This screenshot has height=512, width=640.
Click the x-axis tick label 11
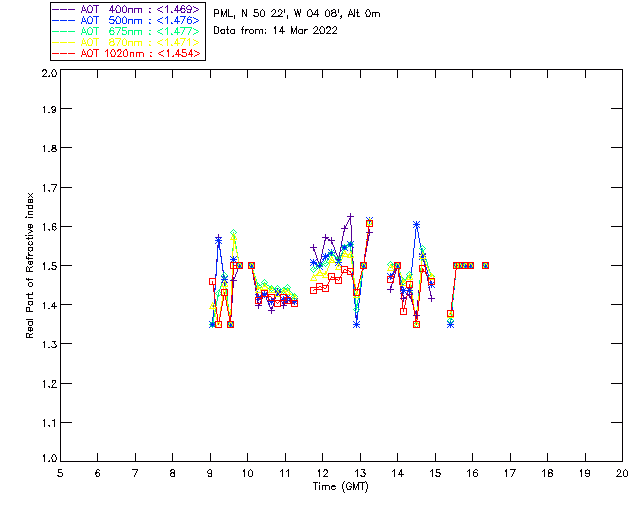pyautogui.click(x=285, y=473)
